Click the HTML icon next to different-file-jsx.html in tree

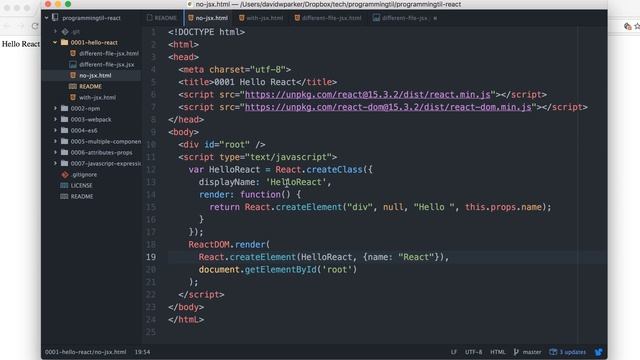[73, 53]
